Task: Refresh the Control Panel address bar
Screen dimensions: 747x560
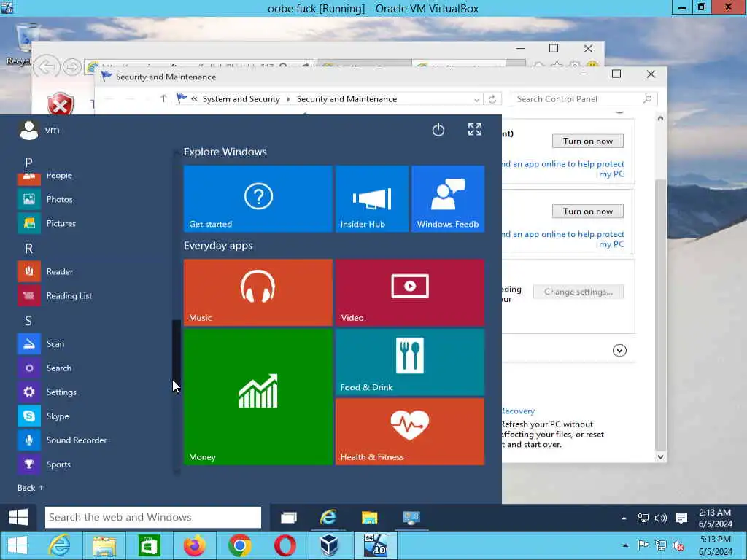Action: (492, 99)
